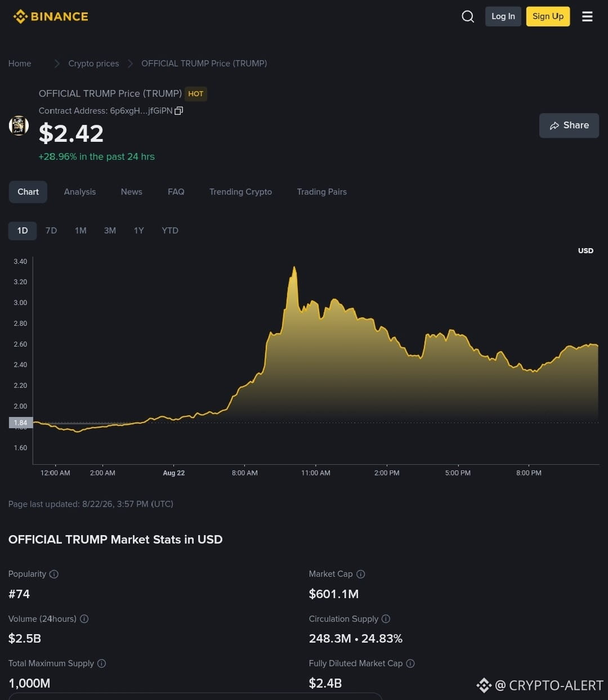
Task: Click info icon next to Total Maximum Supply
Action: [x=101, y=663]
